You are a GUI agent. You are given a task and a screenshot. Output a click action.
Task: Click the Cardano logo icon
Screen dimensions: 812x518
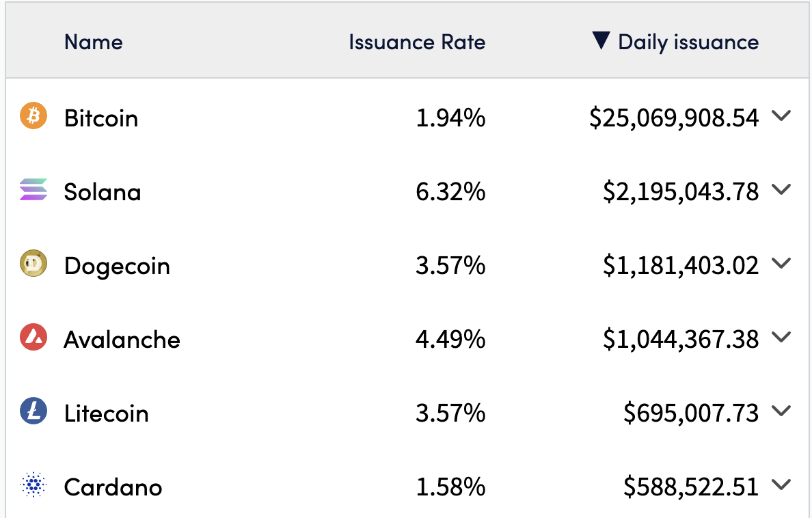point(33,485)
